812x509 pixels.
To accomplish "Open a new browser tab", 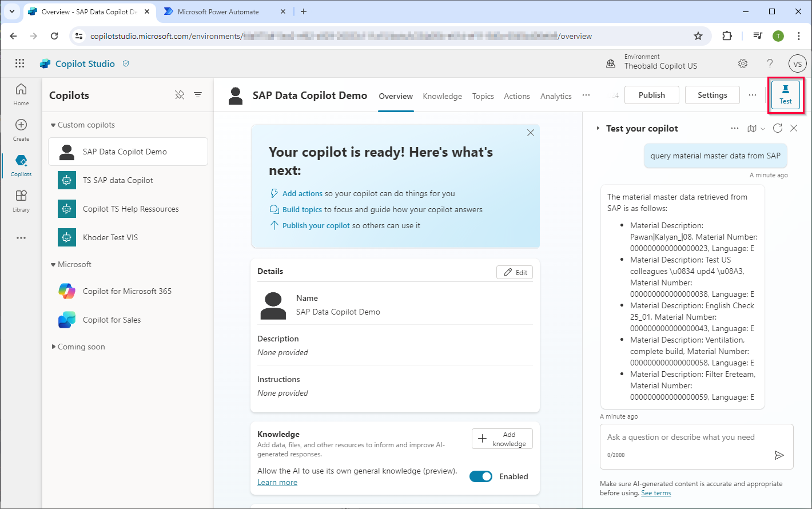I will pos(304,11).
